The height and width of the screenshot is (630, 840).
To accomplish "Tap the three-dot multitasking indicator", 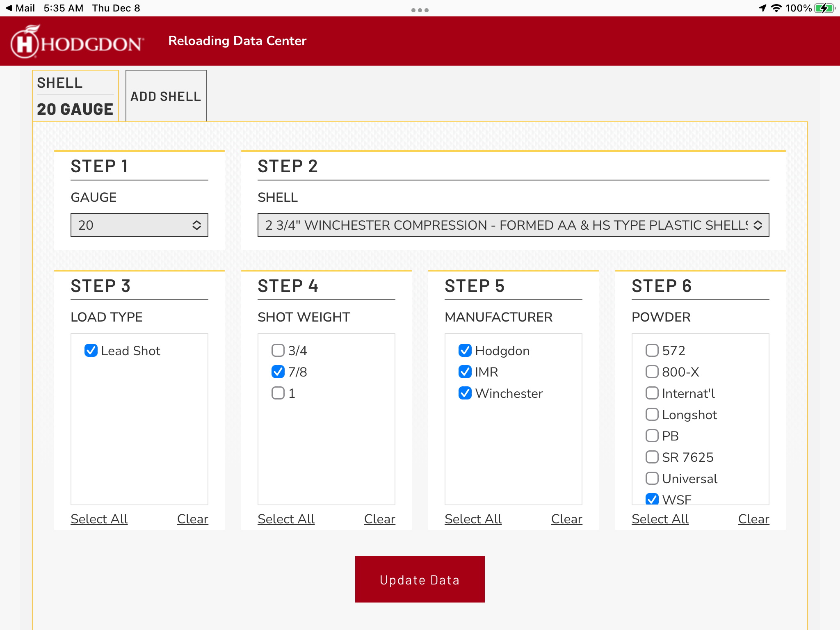I will click(420, 10).
